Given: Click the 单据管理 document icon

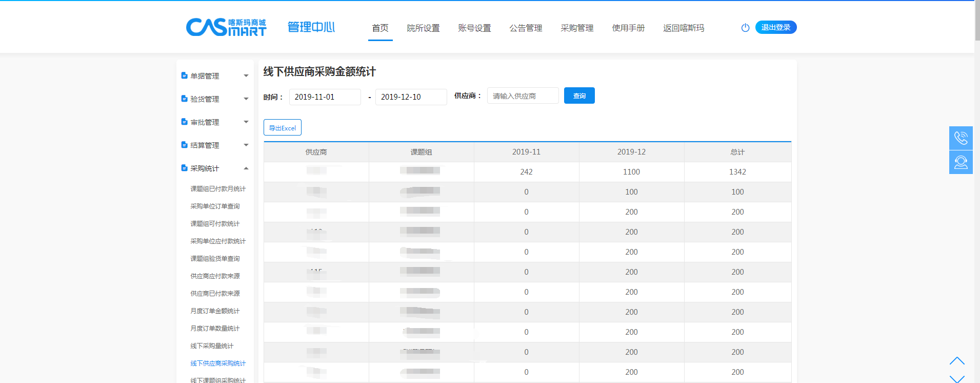Looking at the screenshot, I should [184, 75].
